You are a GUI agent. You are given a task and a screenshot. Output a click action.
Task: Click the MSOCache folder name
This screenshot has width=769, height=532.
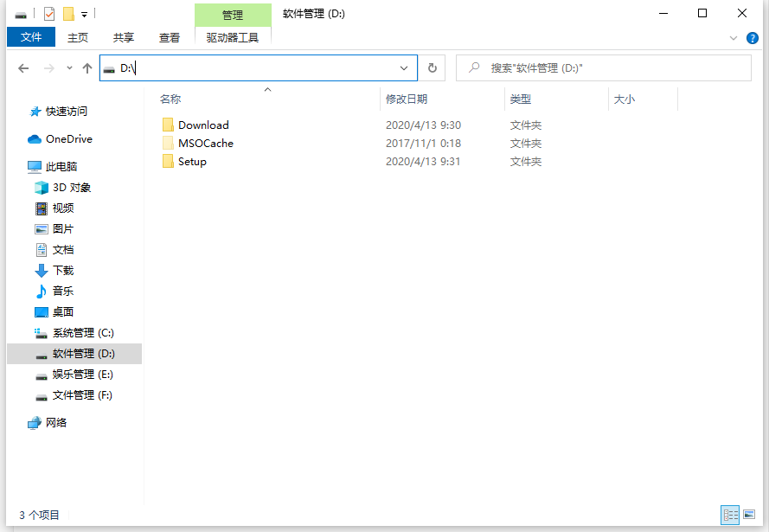pos(206,144)
